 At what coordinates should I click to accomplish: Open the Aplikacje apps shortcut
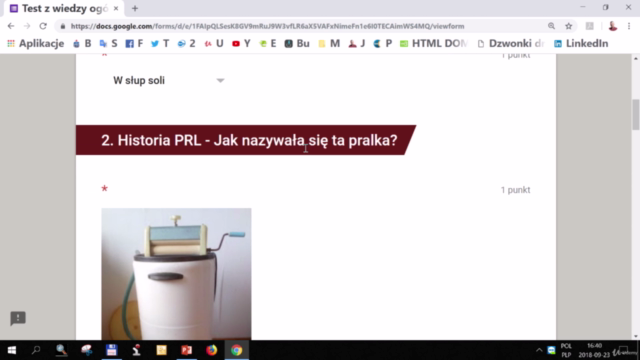click(x=36, y=43)
